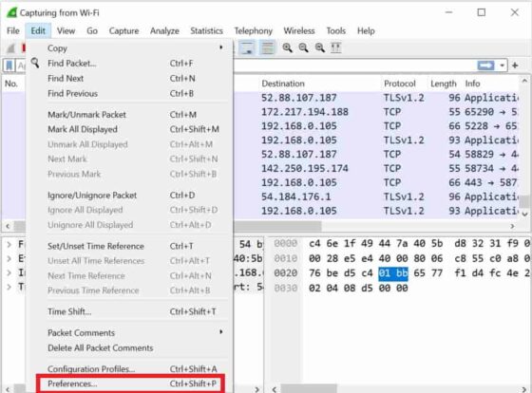Click the zoom out magnifier icon
532x393 pixels.
[303, 47]
